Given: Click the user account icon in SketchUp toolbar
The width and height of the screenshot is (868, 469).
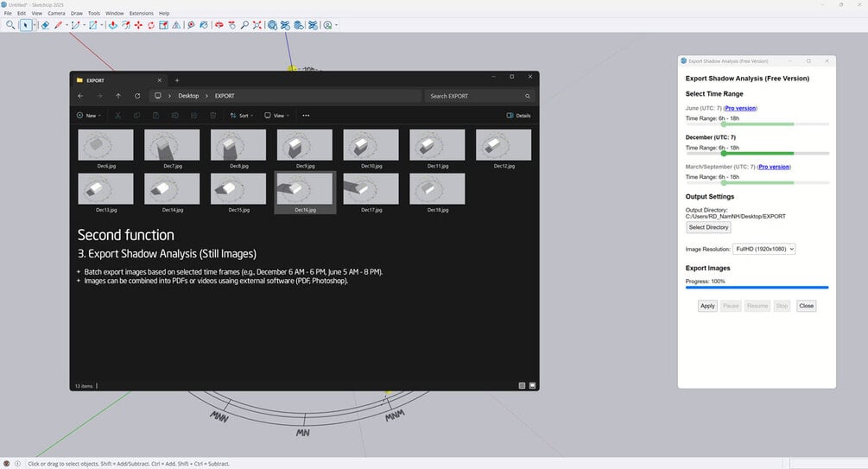Looking at the screenshot, I should [x=327, y=25].
